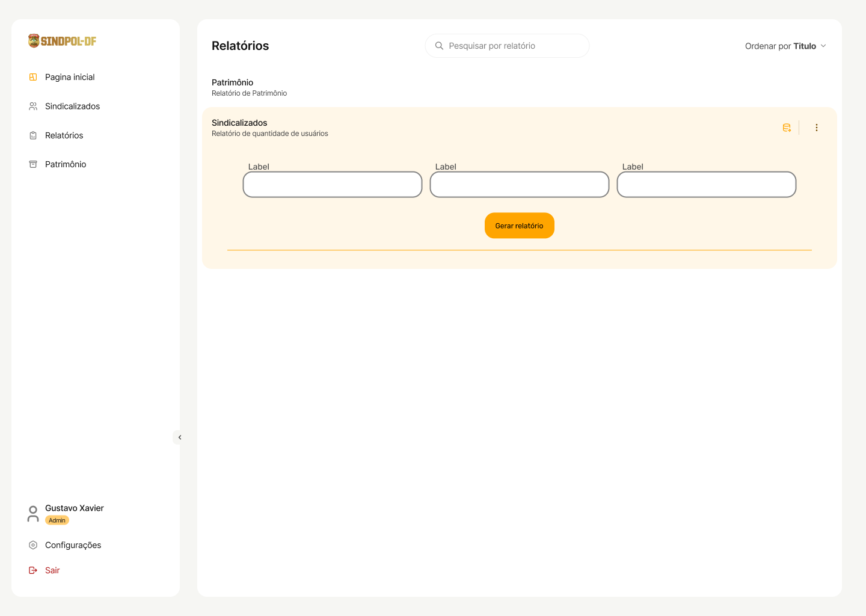This screenshot has width=866, height=616.
Task: Click Sair to log out
Action: coord(52,570)
